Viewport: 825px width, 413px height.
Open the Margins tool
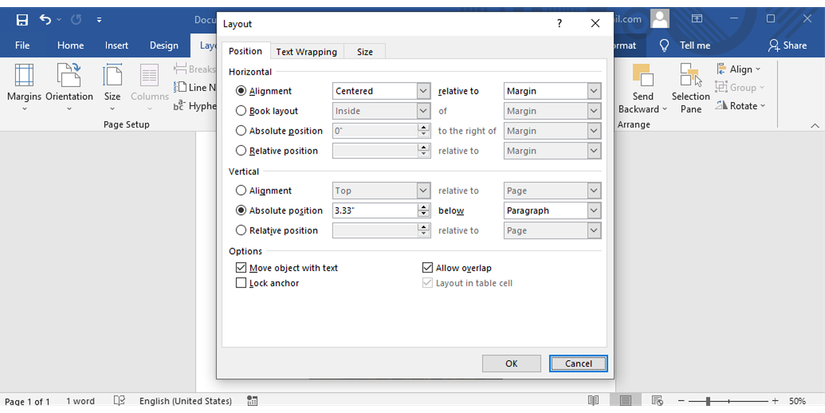click(x=24, y=87)
